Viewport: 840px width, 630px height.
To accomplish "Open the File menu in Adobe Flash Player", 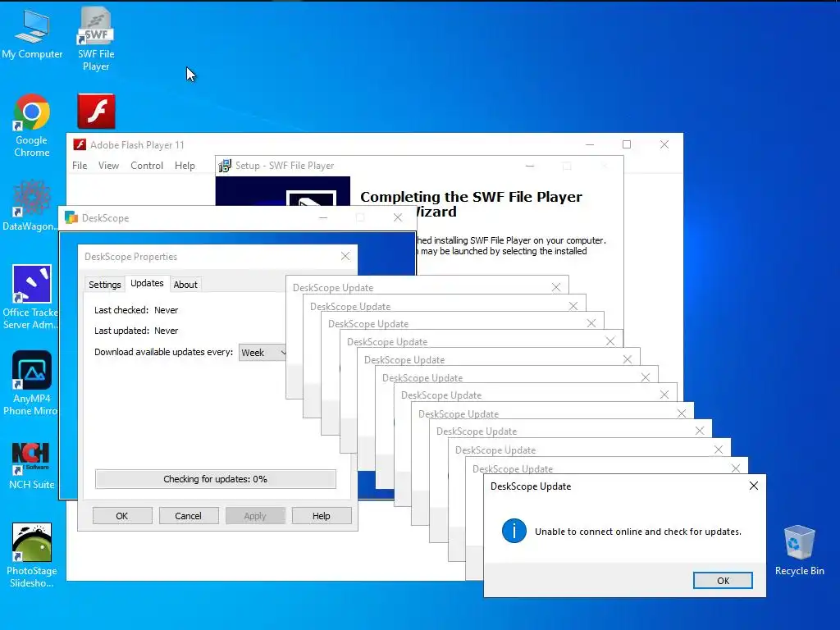I will click(80, 166).
